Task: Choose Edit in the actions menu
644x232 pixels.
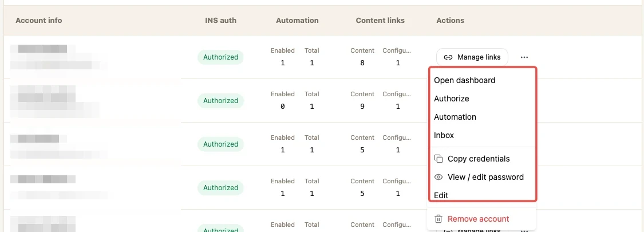Action: tap(441, 195)
